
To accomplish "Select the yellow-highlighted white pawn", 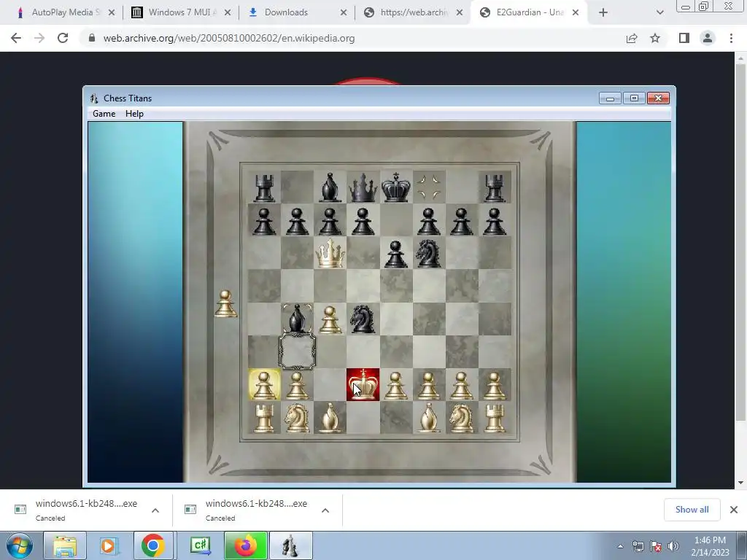I will (264, 384).
